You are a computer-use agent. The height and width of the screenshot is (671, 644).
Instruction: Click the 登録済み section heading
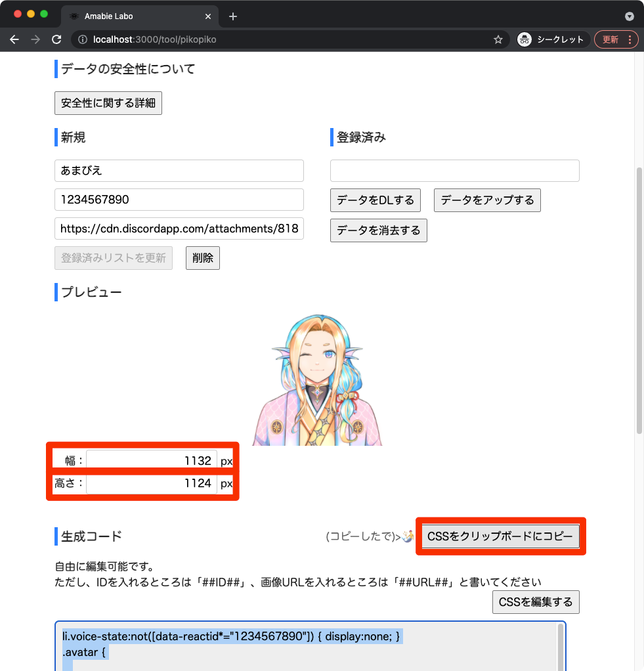click(361, 137)
